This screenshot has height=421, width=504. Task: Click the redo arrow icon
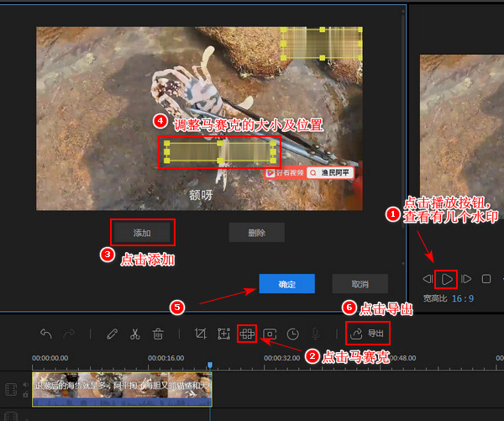pos(69,334)
